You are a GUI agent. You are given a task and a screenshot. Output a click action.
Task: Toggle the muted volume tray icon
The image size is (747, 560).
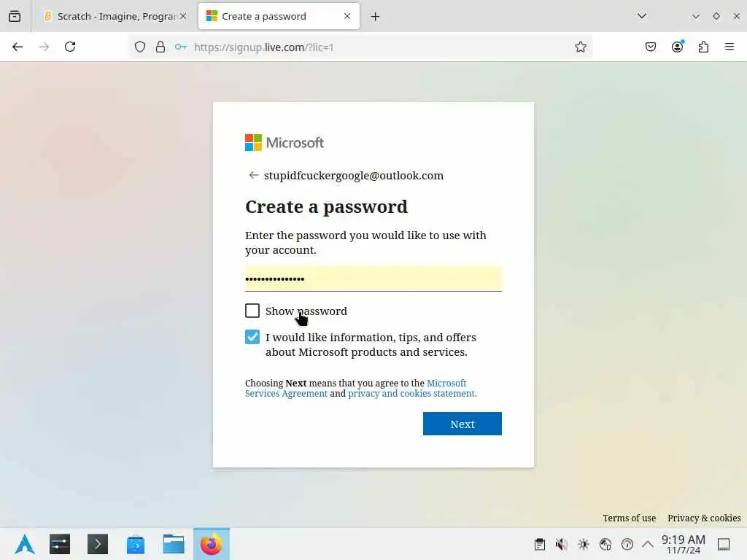point(561,544)
